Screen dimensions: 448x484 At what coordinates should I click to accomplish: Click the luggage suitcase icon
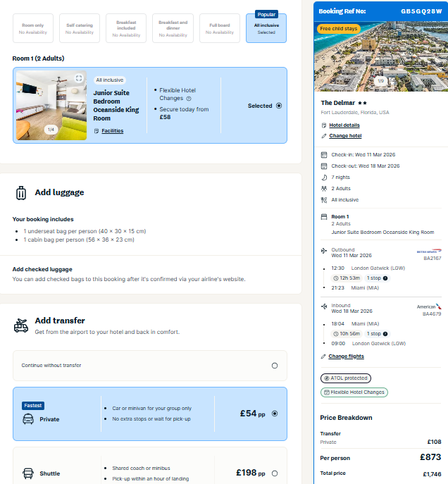[x=21, y=193]
